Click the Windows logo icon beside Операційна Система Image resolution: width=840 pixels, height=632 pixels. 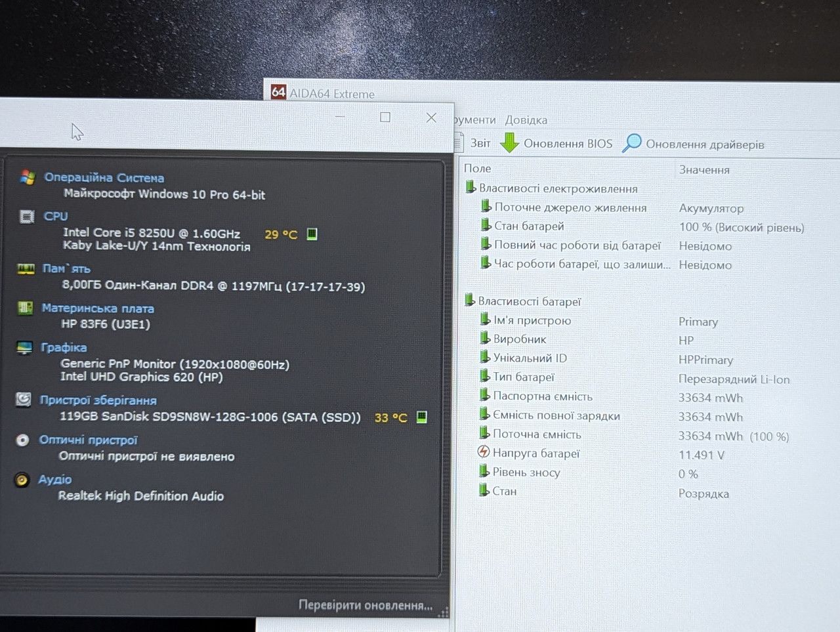(27, 177)
